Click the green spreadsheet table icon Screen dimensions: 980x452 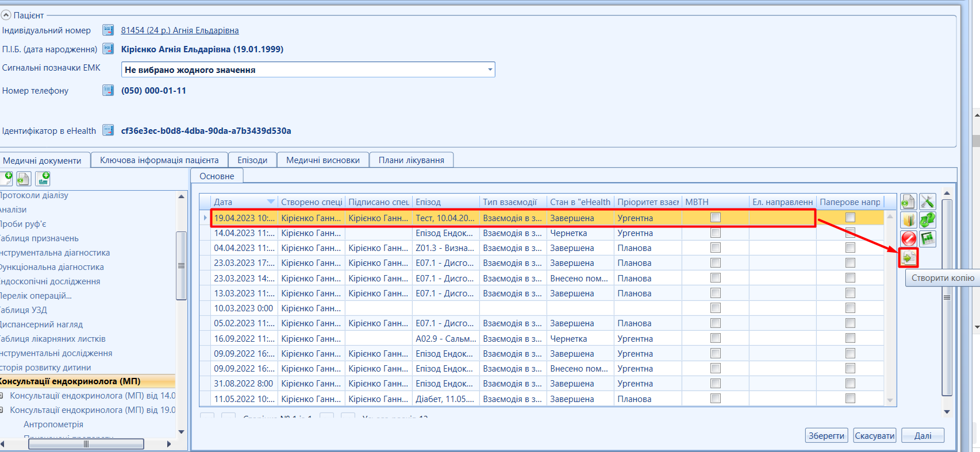click(928, 238)
